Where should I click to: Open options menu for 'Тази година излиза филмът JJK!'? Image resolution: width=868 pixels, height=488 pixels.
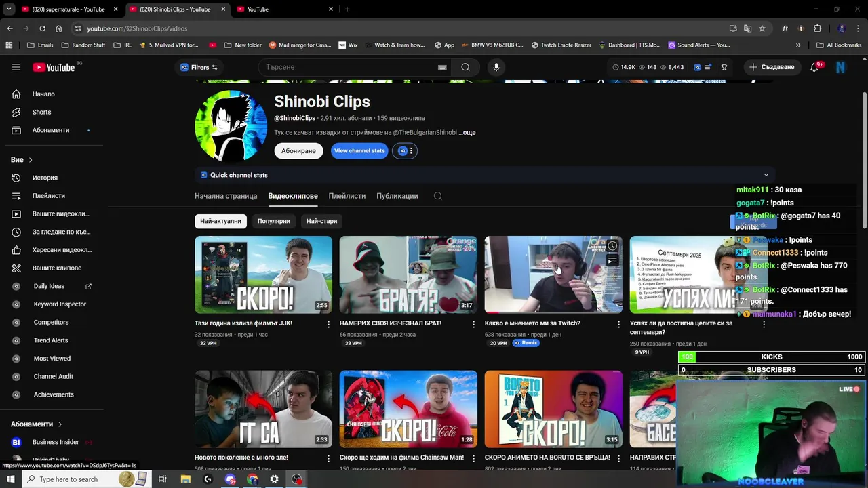(x=329, y=325)
